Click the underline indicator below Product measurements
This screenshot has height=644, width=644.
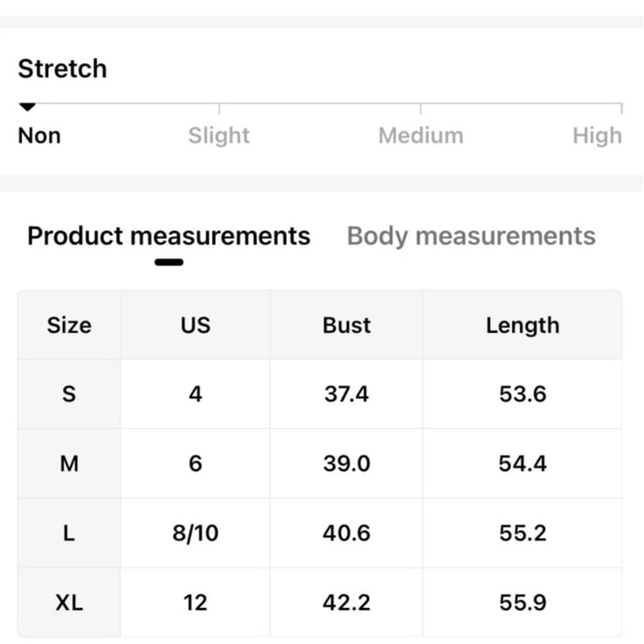coord(169,262)
